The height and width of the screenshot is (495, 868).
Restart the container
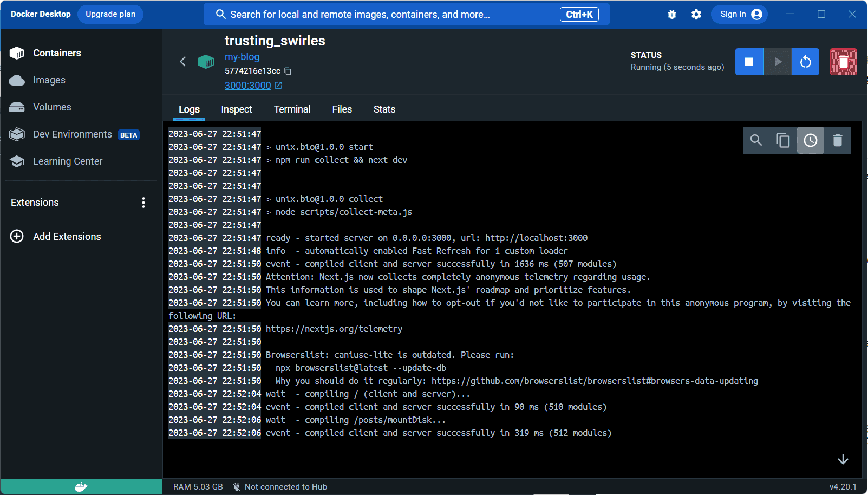coord(806,62)
